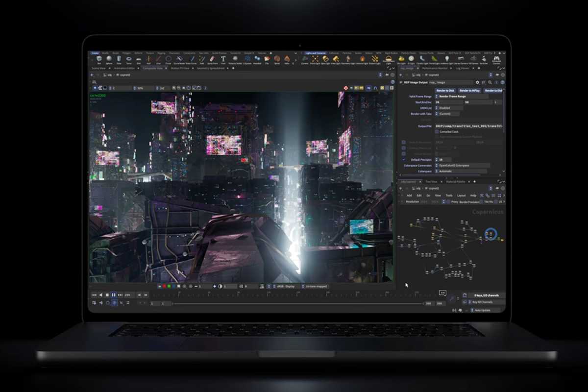
Task: Select the Curve Bezier shelf tool
Action: click(179, 59)
